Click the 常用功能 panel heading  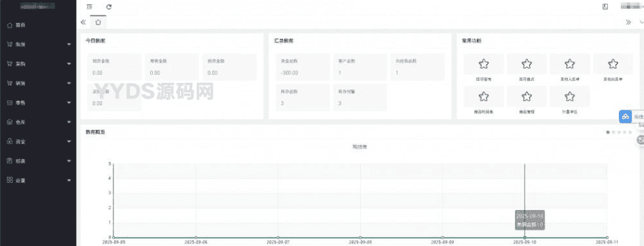click(471, 41)
